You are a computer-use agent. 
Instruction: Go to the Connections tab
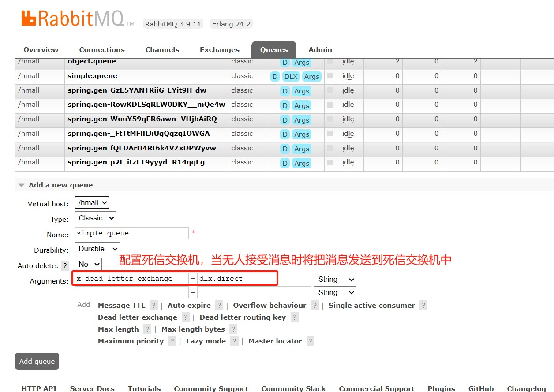[x=102, y=50]
